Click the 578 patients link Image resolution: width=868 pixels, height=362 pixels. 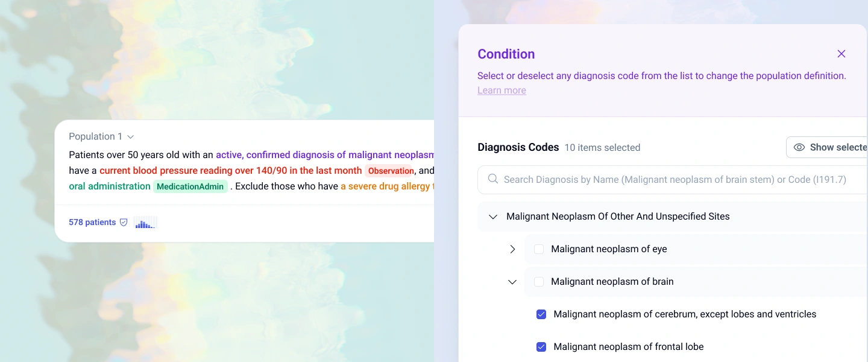[x=92, y=222]
